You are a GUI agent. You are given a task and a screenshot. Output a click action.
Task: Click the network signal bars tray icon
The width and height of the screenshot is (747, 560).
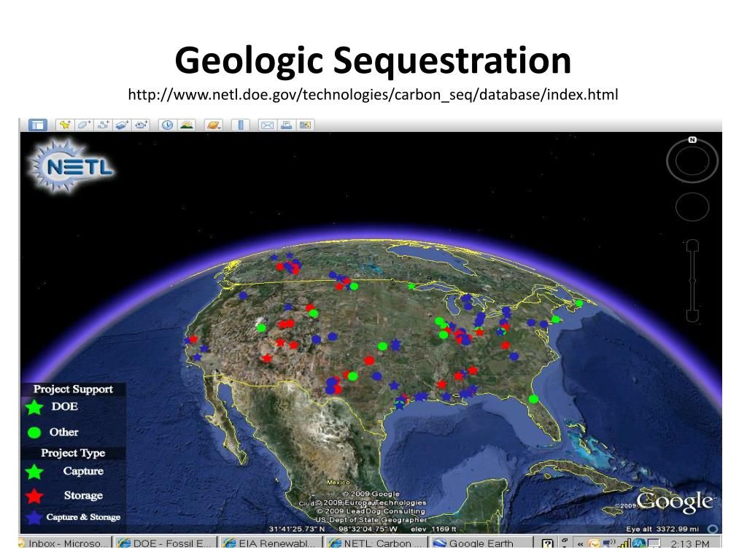(x=624, y=542)
